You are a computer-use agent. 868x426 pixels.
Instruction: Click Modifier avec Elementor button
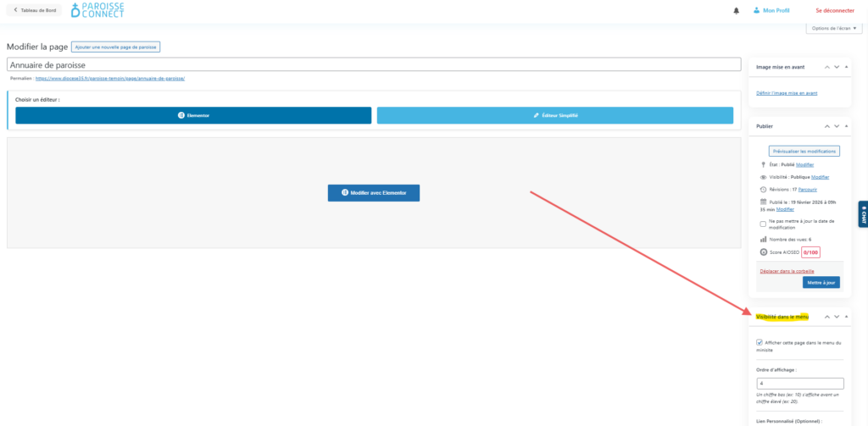[x=373, y=193]
